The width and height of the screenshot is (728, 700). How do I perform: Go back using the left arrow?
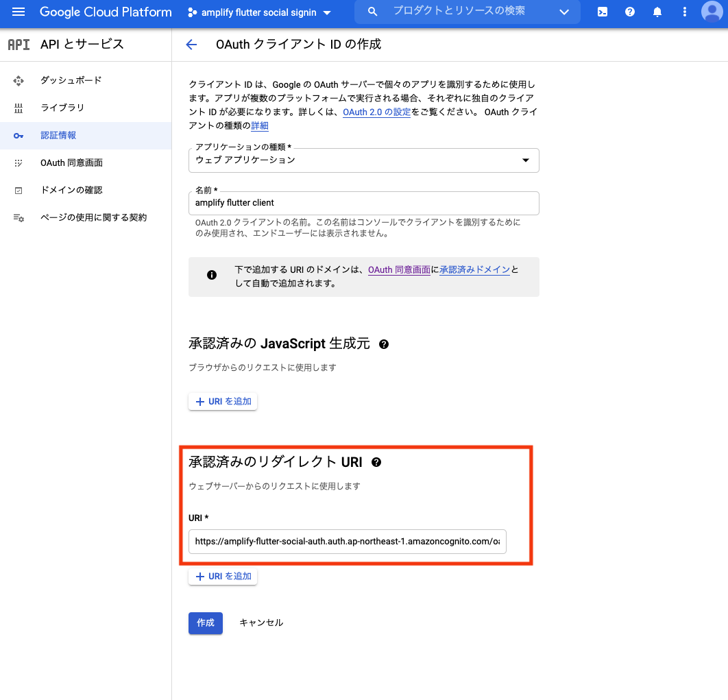[x=191, y=45]
